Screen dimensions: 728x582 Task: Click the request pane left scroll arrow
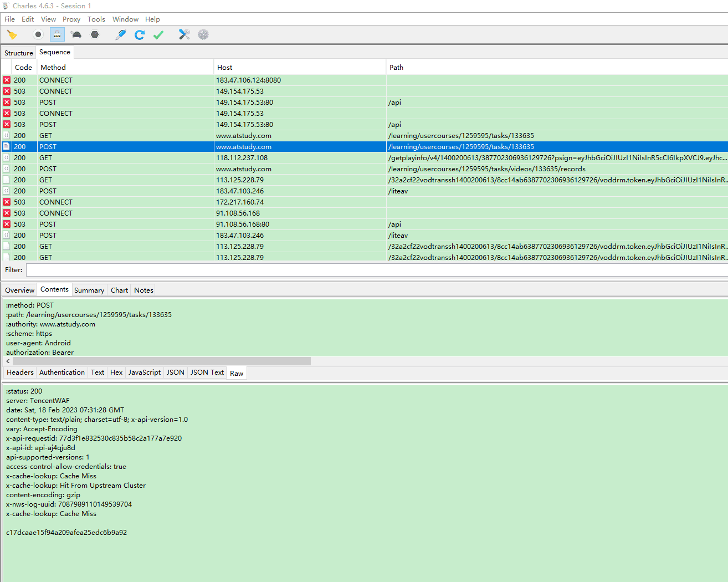[x=8, y=361]
